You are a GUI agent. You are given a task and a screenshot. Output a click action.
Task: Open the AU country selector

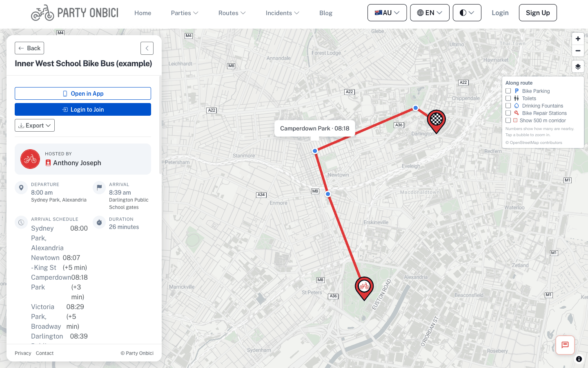[x=387, y=13]
